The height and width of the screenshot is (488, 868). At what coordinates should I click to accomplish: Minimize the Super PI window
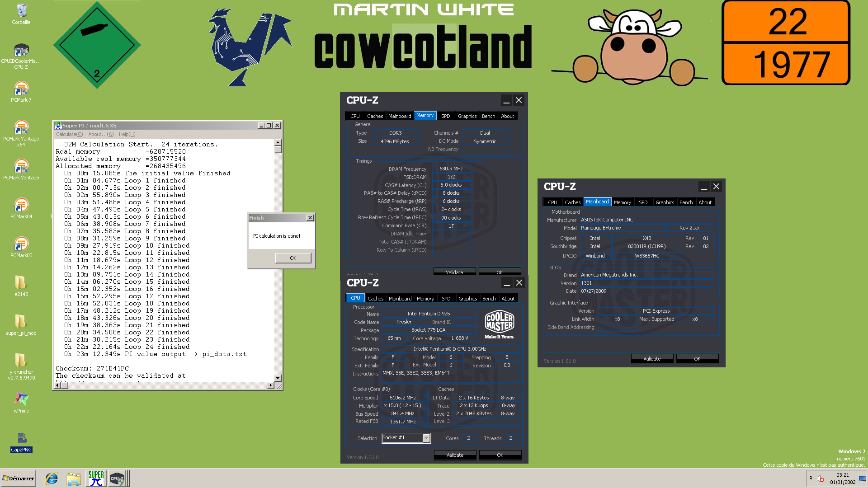(261, 126)
